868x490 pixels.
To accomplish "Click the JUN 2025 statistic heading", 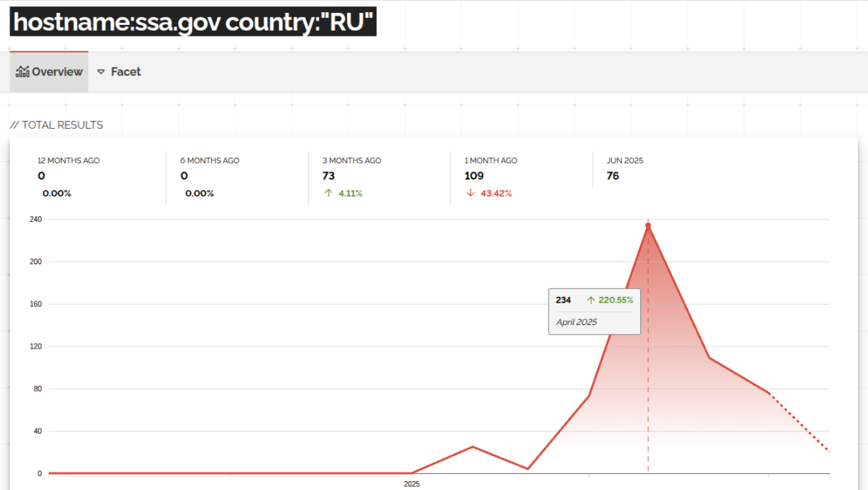I will 625,161.
